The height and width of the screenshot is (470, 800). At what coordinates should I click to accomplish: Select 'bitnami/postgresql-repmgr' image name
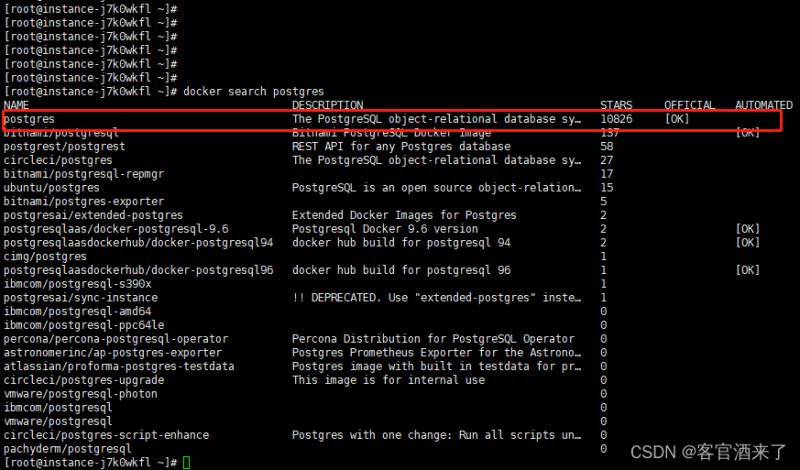coord(84,175)
